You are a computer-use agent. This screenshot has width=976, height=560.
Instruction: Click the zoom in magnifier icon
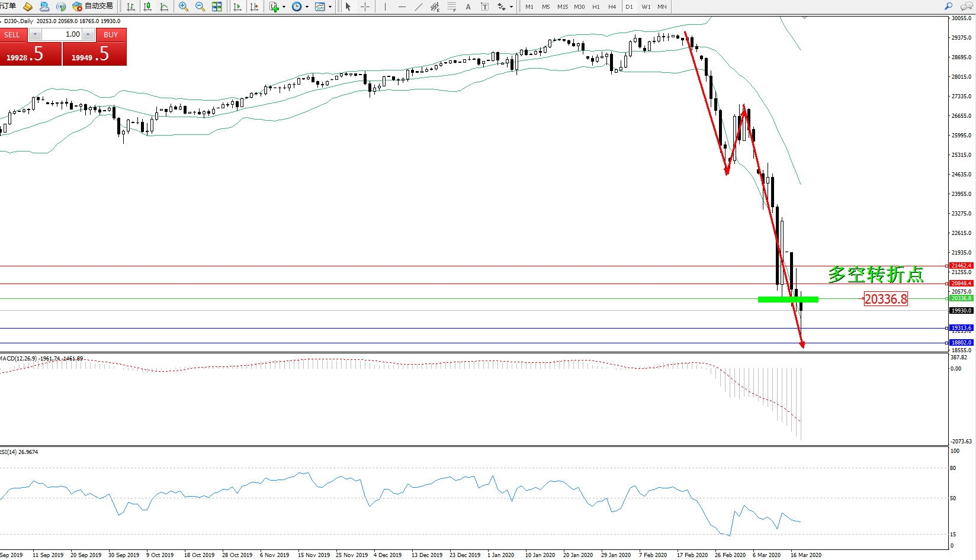(x=184, y=7)
